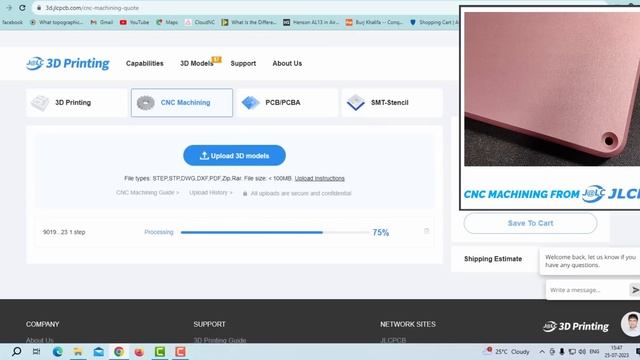Click the microphone tray icon
The height and width of the screenshot is (360, 640).
tap(562, 351)
